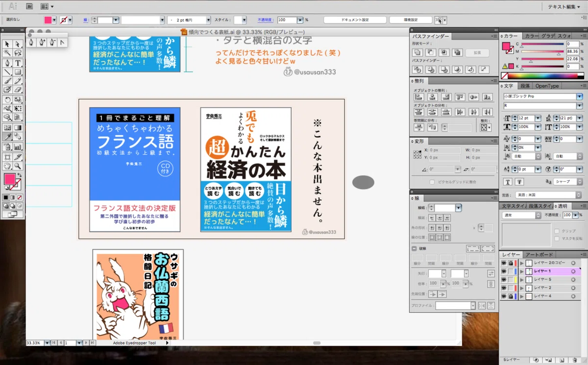Select the Rectangle tool
This screenshot has height=365, width=588.
(x=18, y=72)
